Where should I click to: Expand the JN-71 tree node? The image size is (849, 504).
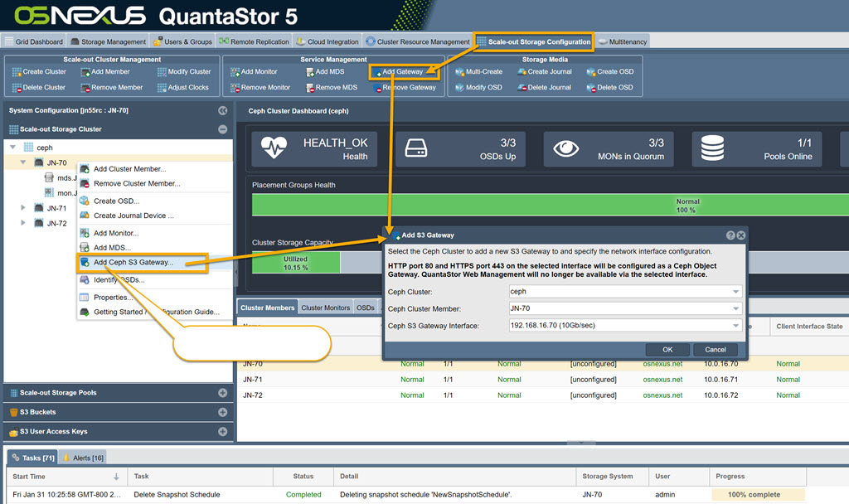(22, 208)
